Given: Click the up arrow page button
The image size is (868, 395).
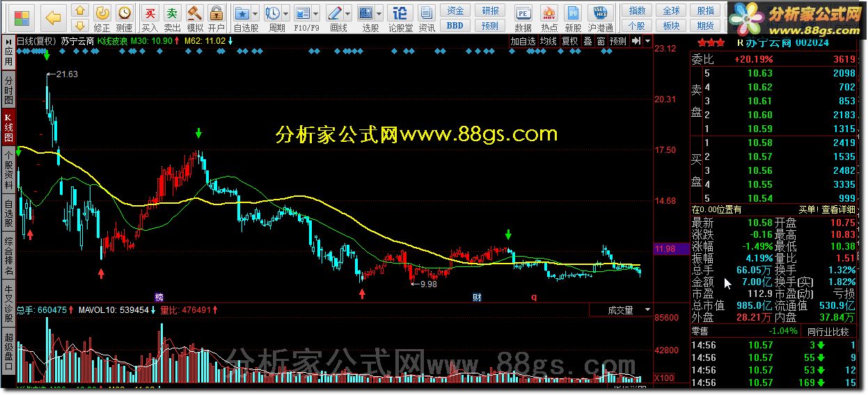Looking at the screenshot, I should tap(81, 10).
